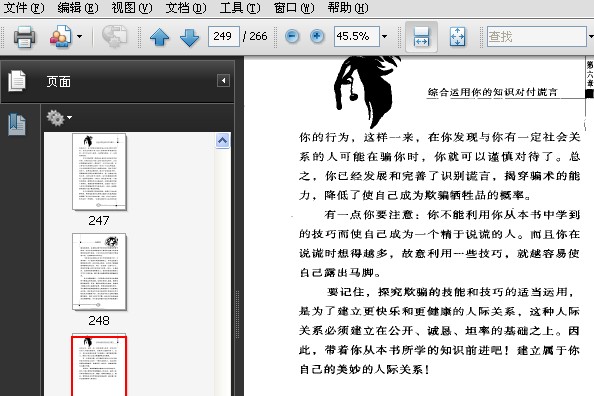The width and height of the screenshot is (594, 396).
Task: Toggle fit width scrolling mode
Action: [x=421, y=37]
